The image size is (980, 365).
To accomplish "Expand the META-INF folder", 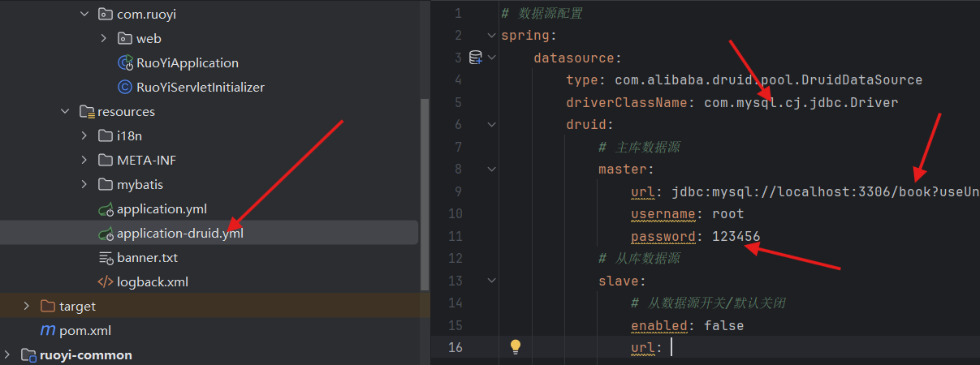I will click(x=84, y=160).
